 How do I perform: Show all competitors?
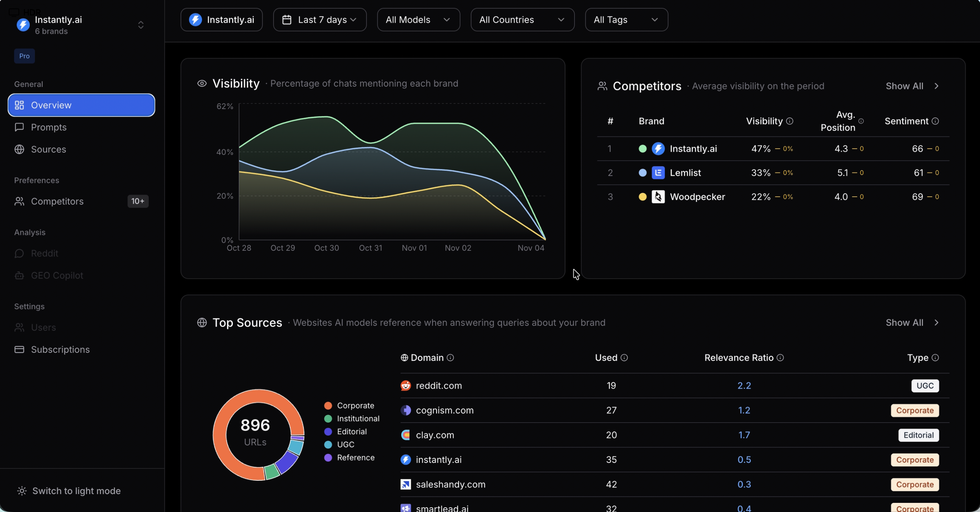click(x=912, y=86)
